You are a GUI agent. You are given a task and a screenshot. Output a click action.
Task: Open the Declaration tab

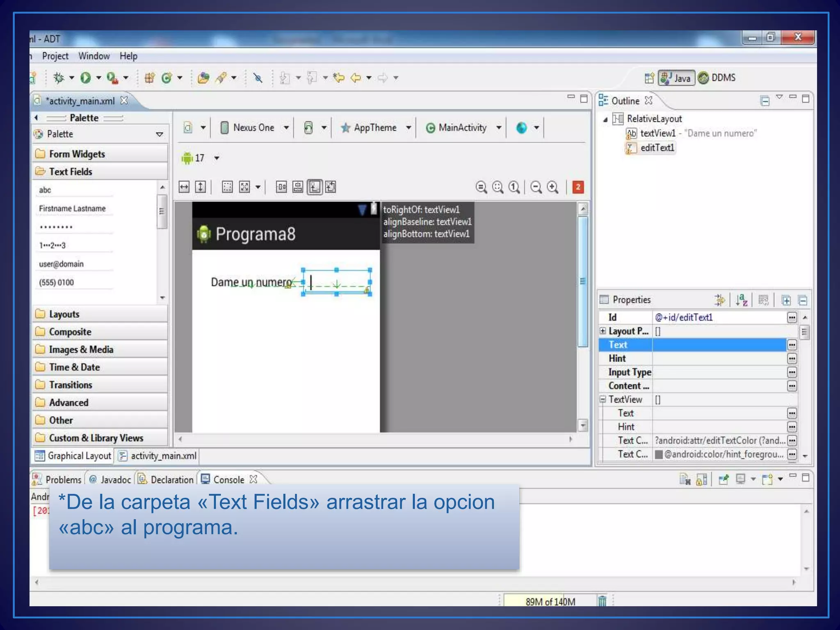click(x=166, y=479)
